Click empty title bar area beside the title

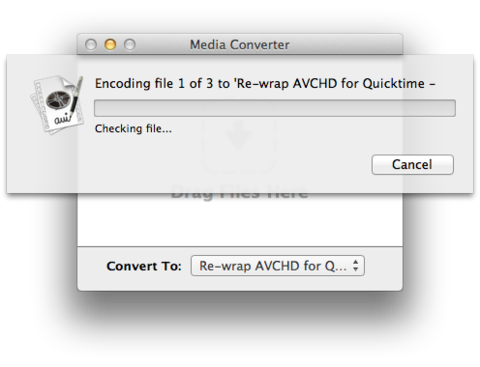(347, 44)
